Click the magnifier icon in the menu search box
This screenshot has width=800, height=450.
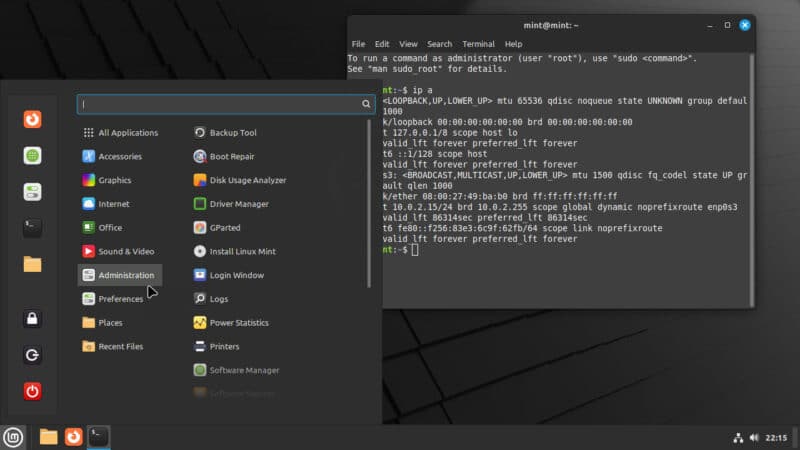(367, 104)
